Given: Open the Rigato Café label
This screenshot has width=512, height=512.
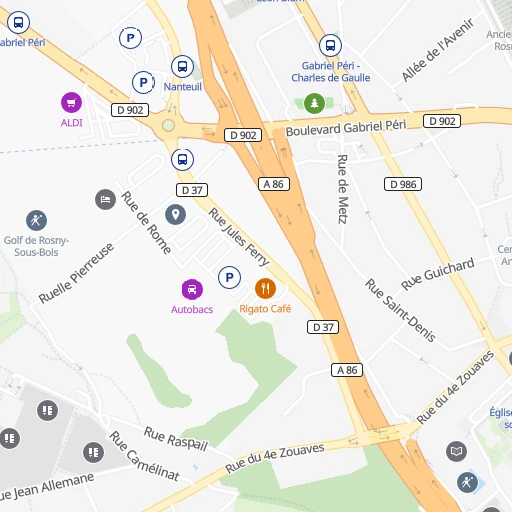Looking at the screenshot, I should pos(265,309).
